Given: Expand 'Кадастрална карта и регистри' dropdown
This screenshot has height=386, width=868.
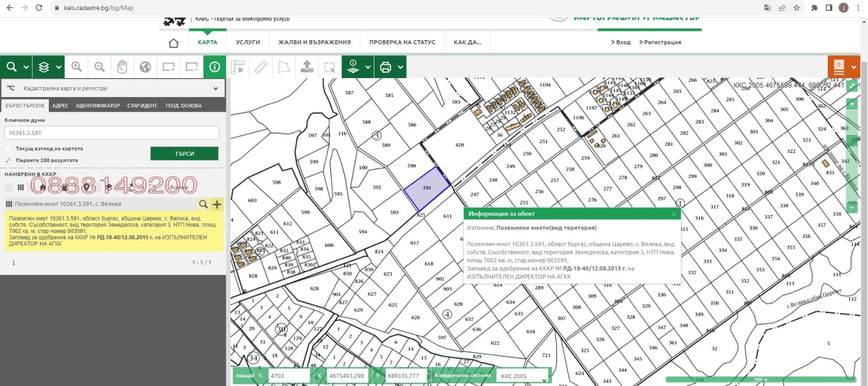Looking at the screenshot, I should (215, 88).
